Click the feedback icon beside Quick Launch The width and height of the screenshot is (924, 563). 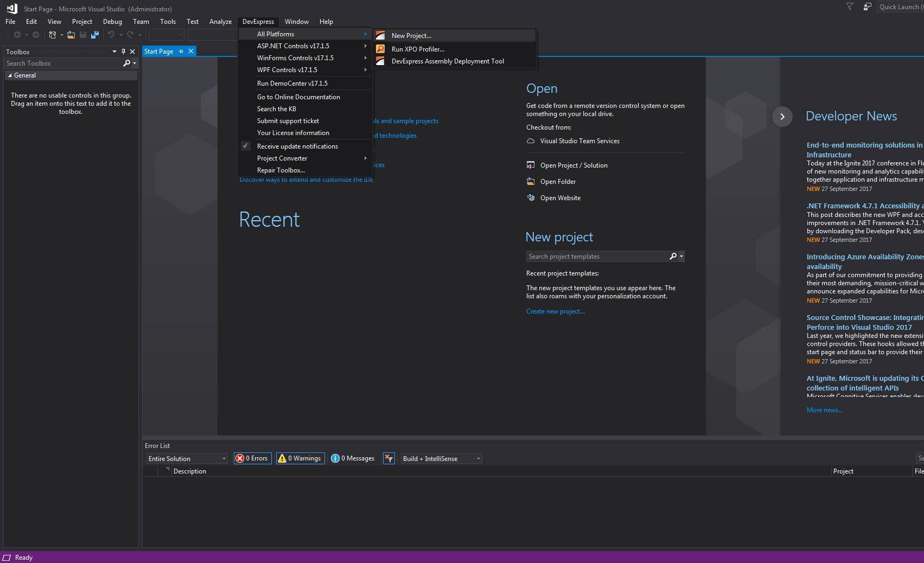coord(868,7)
